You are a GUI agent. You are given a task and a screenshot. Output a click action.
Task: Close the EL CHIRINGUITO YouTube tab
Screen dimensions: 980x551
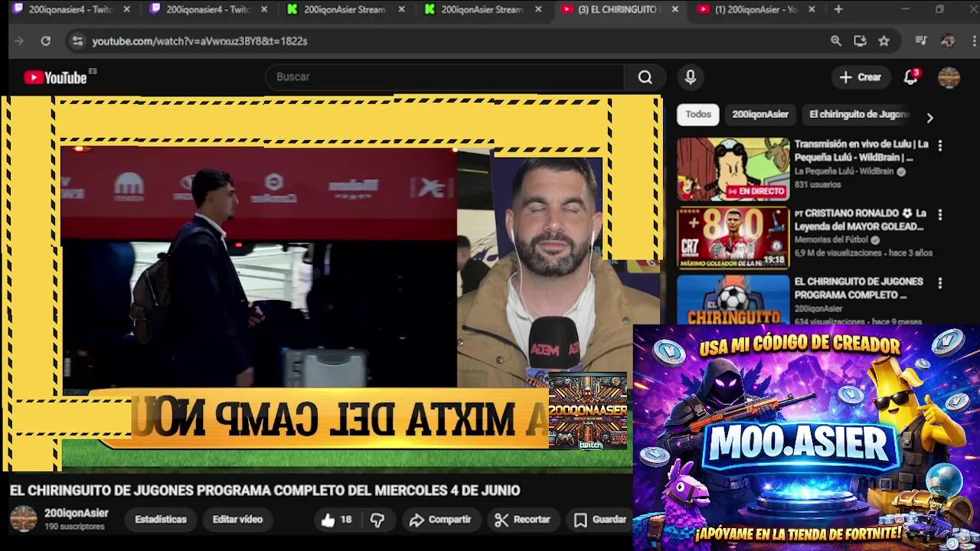675,9
